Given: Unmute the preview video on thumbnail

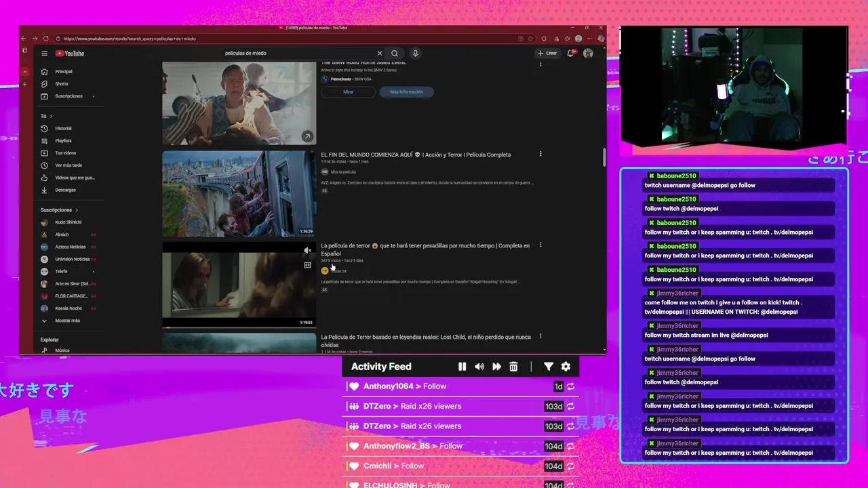Looking at the screenshot, I should point(307,251).
